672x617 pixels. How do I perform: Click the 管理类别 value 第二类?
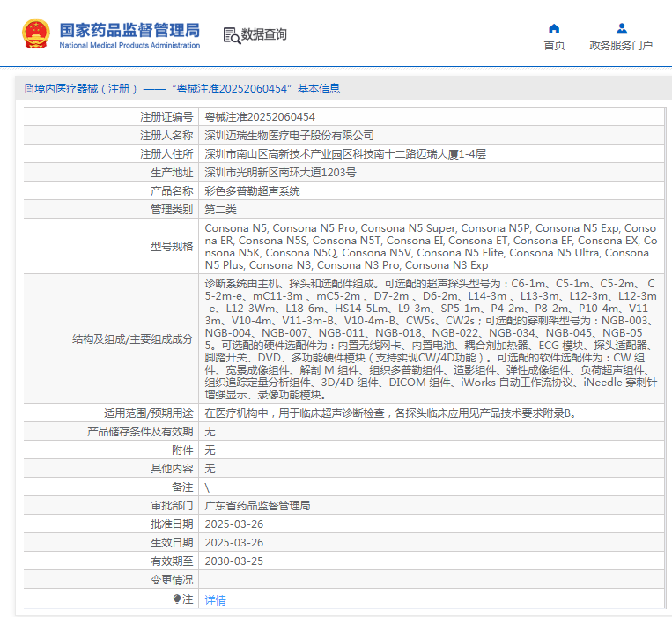click(x=220, y=209)
